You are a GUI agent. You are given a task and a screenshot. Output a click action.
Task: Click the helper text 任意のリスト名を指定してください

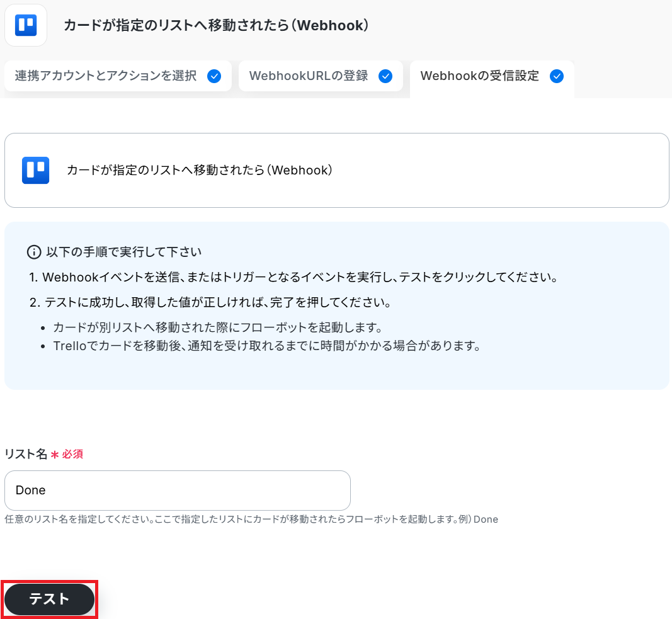pos(251,519)
